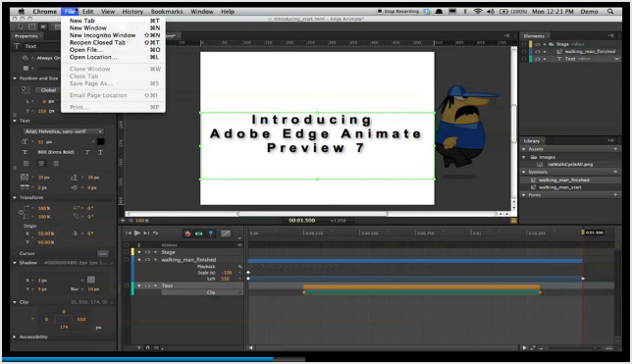The width and height of the screenshot is (632, 364).
Task: Click the Elements panel options menu icon
Action: click(611, 36)
